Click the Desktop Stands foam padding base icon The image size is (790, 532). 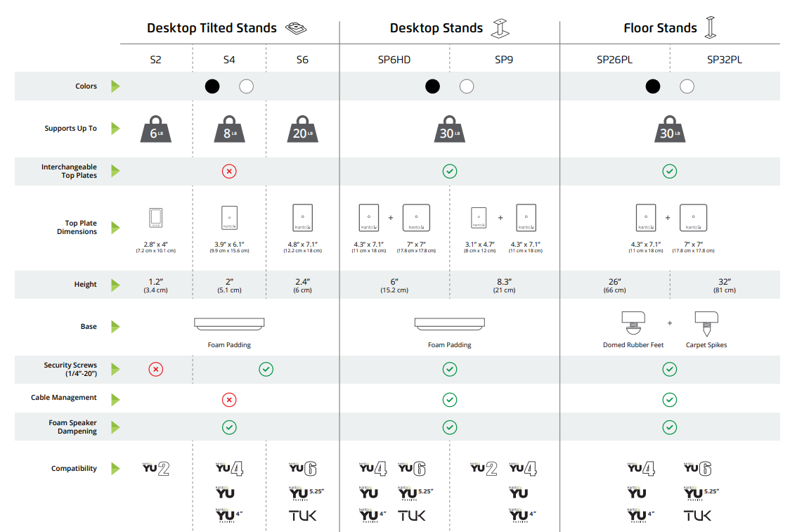[449, 324]
